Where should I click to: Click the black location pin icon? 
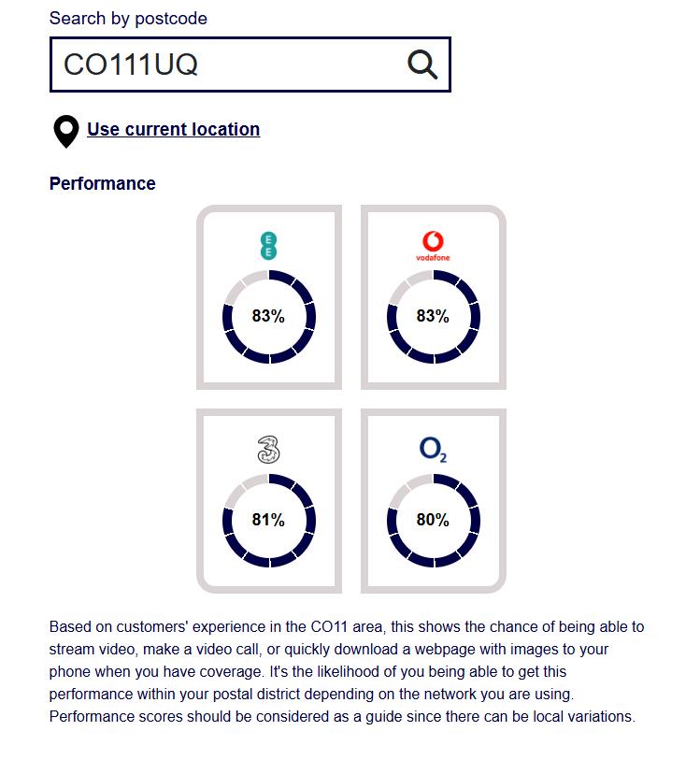tap(65, 132)
